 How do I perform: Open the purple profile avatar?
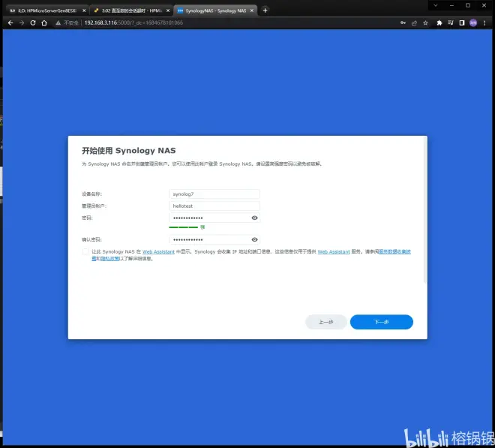(473, 23)
